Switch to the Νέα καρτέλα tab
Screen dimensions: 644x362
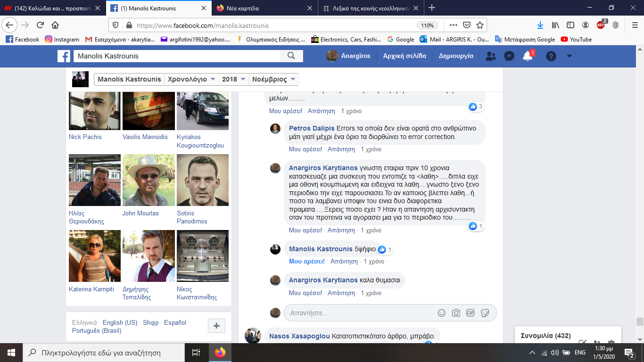tap(265, 8)
